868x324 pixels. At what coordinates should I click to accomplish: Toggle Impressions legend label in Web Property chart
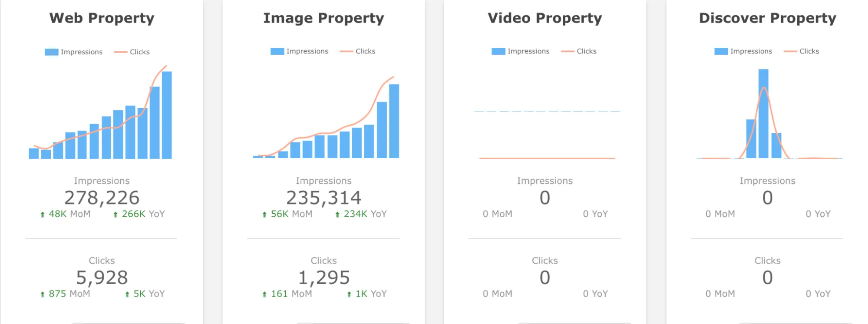click(81, 52)
